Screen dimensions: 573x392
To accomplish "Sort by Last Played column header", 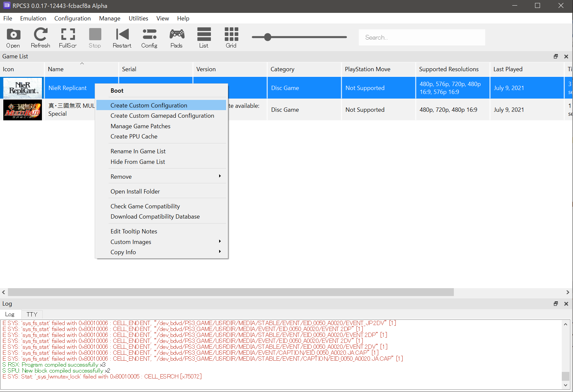I will (527, 69).
